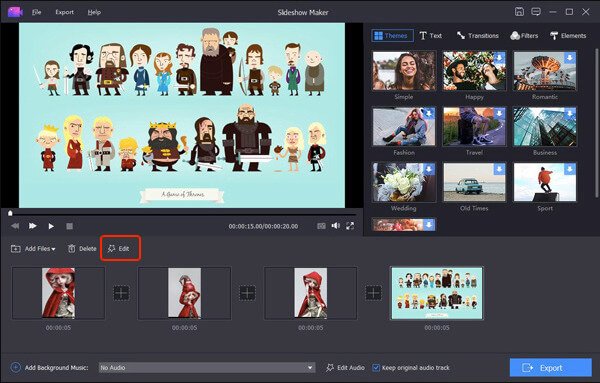Click the 00:00:15.00/00:00:20.00 time display

point(263,226)
